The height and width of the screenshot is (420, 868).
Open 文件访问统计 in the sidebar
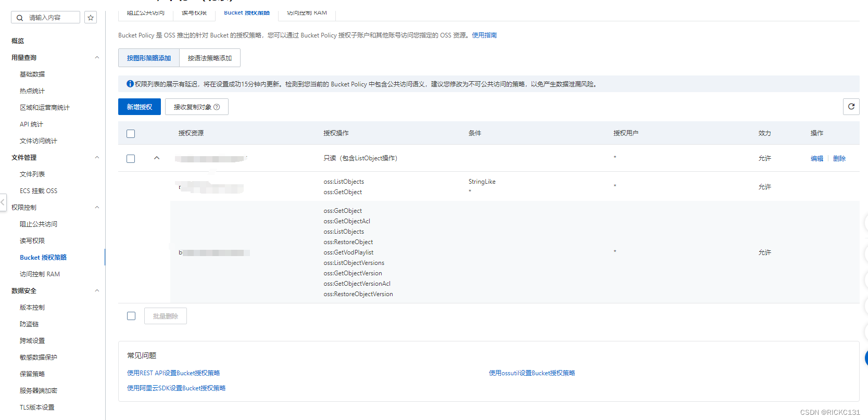pyautogui.click(x=39, y=141)
